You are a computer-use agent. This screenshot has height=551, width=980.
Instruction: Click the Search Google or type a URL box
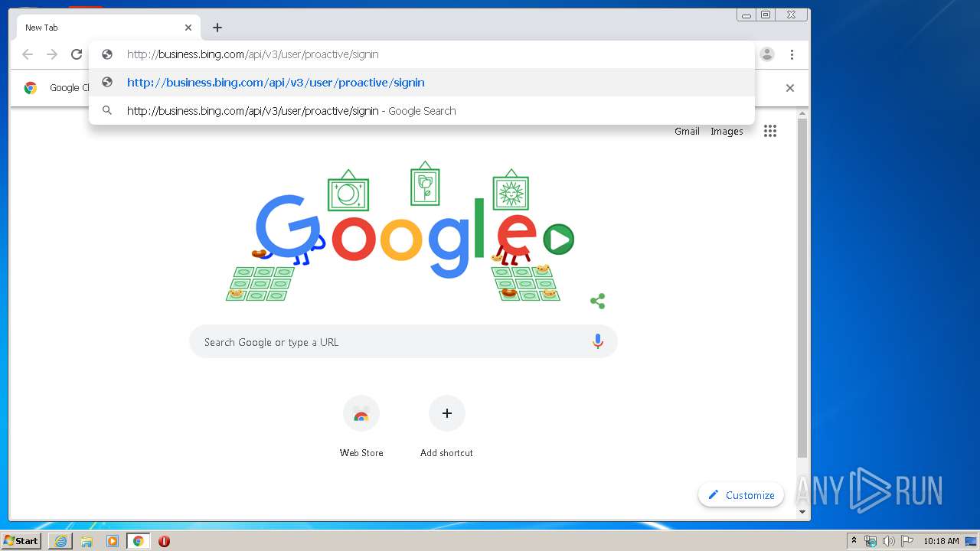pos(403,342)
